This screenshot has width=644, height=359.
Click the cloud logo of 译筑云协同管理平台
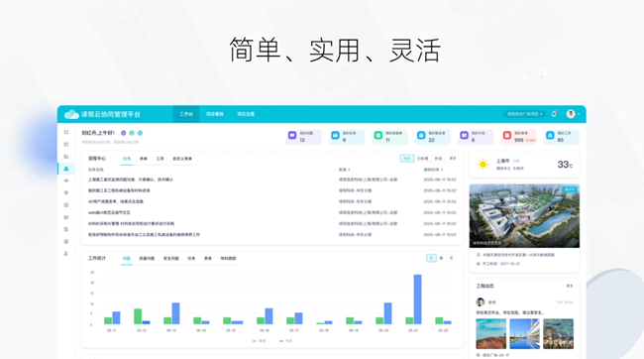coord(71,114)
